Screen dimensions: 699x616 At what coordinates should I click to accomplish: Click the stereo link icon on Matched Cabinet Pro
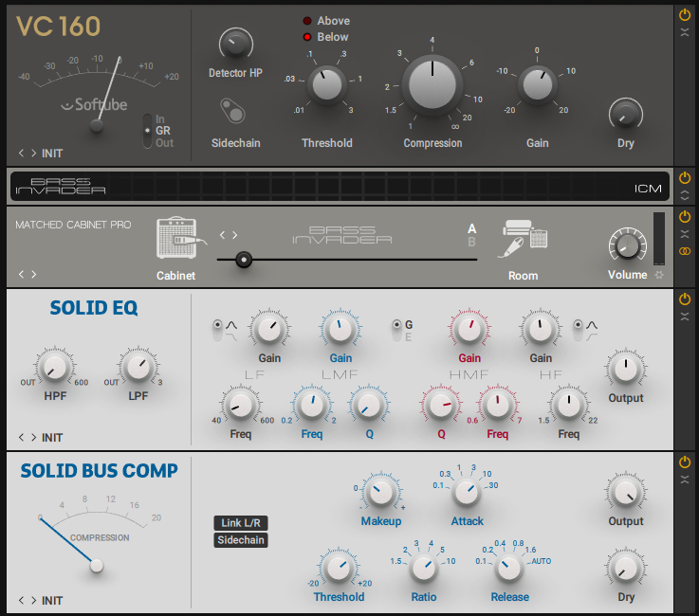[685, 251]
